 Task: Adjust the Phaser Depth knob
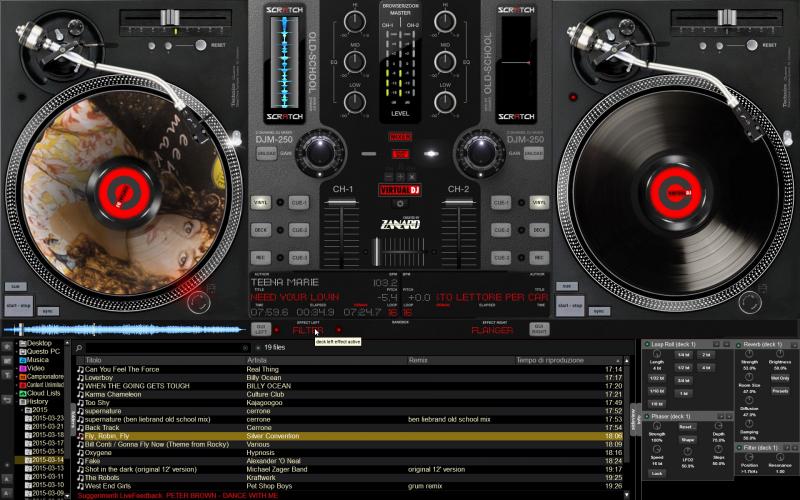pos(718,426)
